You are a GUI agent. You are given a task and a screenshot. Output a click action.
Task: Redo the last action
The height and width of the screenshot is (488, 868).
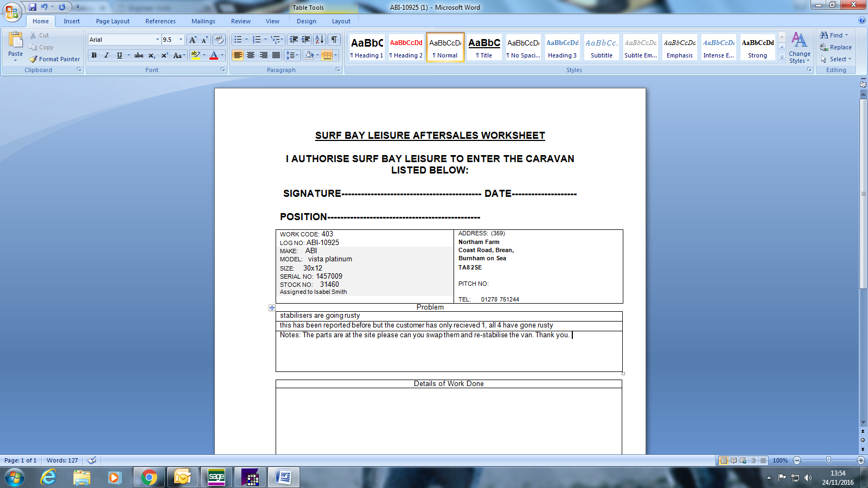click(62, 7)
